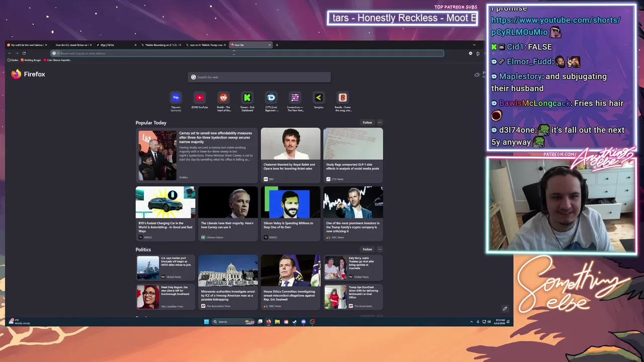Click the streamer webcam feed
This screenshot has width=644, height=362.
tap(561, 205)
